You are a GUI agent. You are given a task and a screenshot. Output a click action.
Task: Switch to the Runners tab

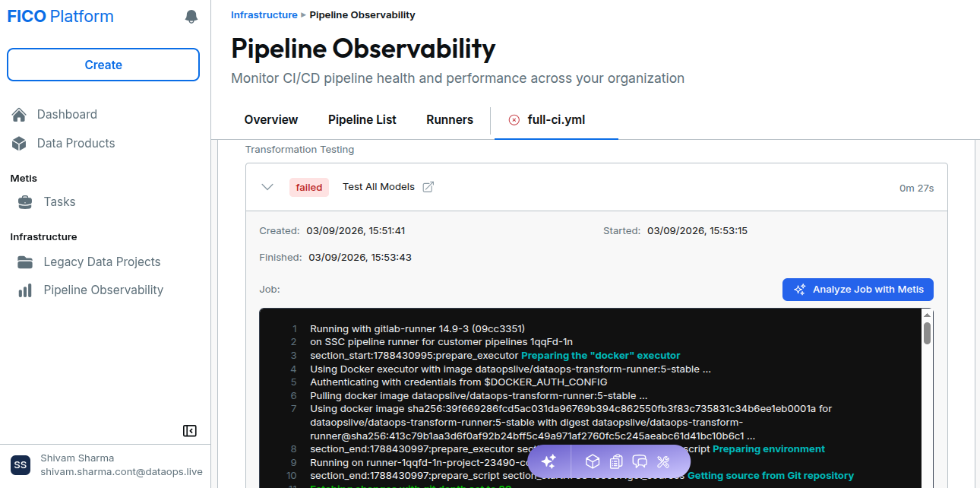tap(450, 120)
